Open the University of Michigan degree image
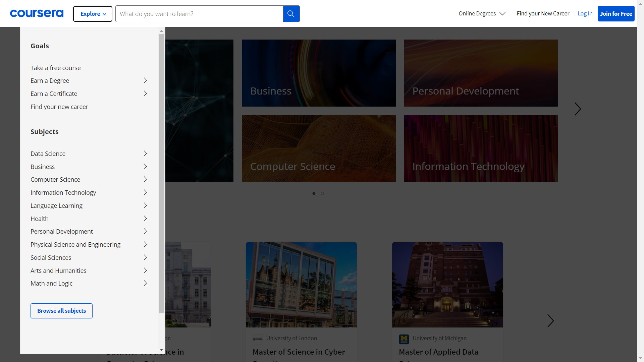Screen dimensions: 644x362 [x=447, y=285]
